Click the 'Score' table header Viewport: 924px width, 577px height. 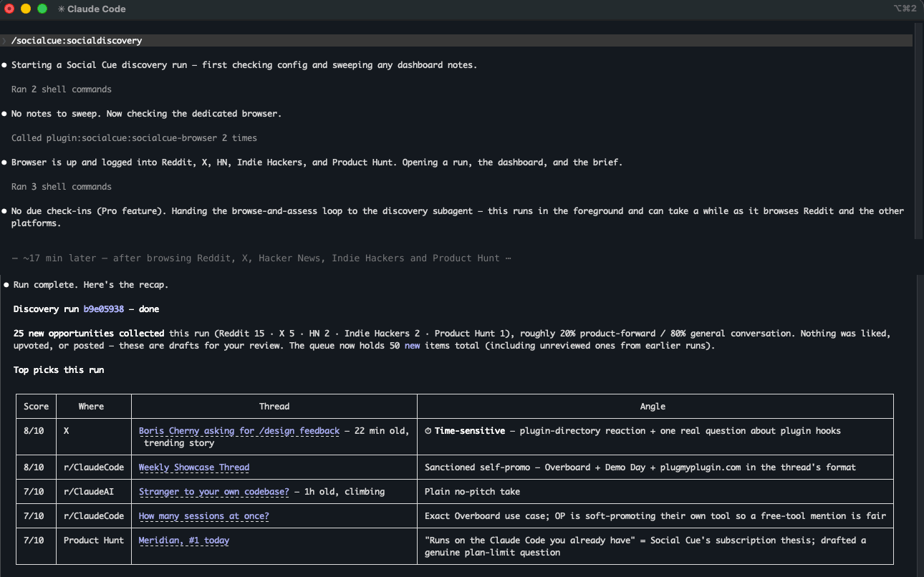tap(37, 407)
